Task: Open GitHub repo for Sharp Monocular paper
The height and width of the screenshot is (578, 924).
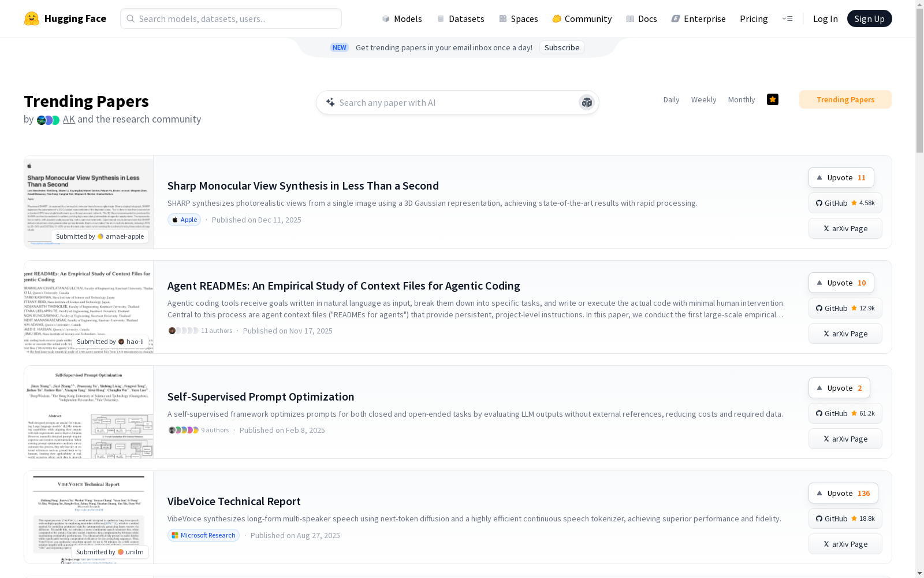Action: point(845,203)
